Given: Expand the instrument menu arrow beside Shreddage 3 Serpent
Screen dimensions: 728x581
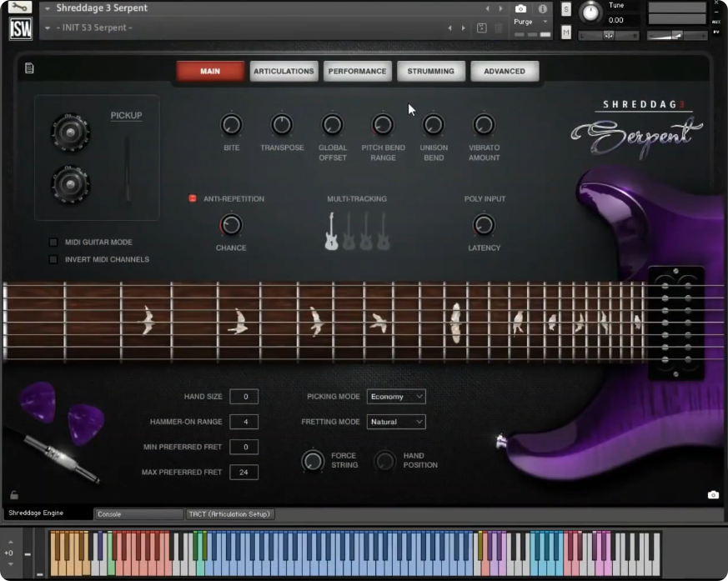Looking at the screenshot, I should [48, 8].
